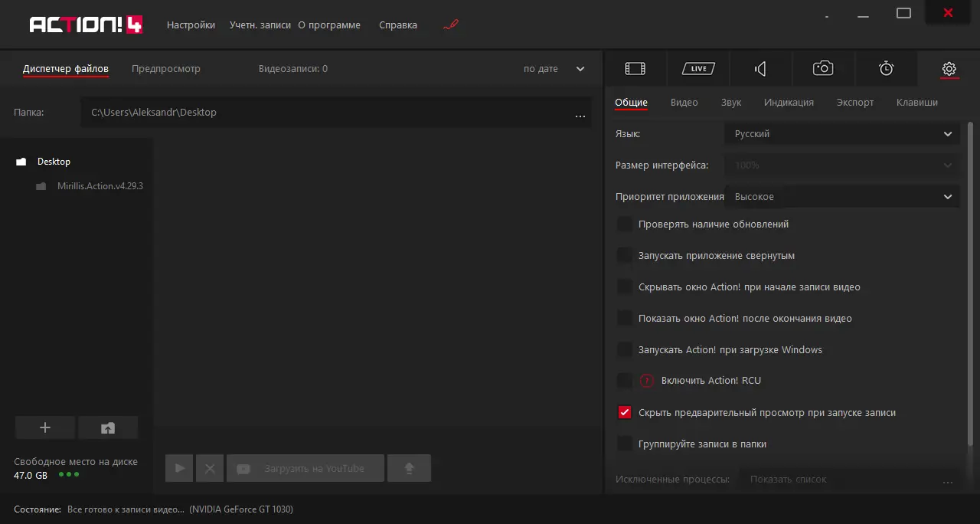
Task: Open the audio recording speaker tab
Action: coord(760,69)
